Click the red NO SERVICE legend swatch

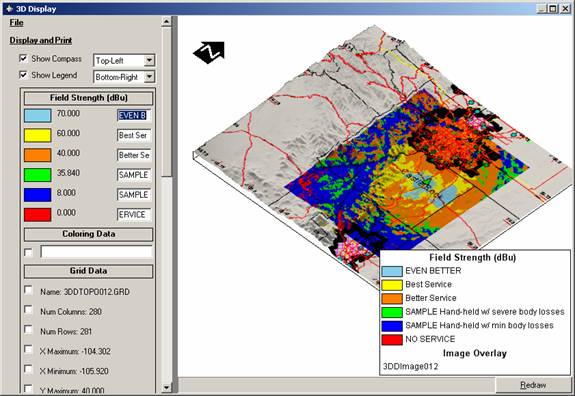coord(392,340)
